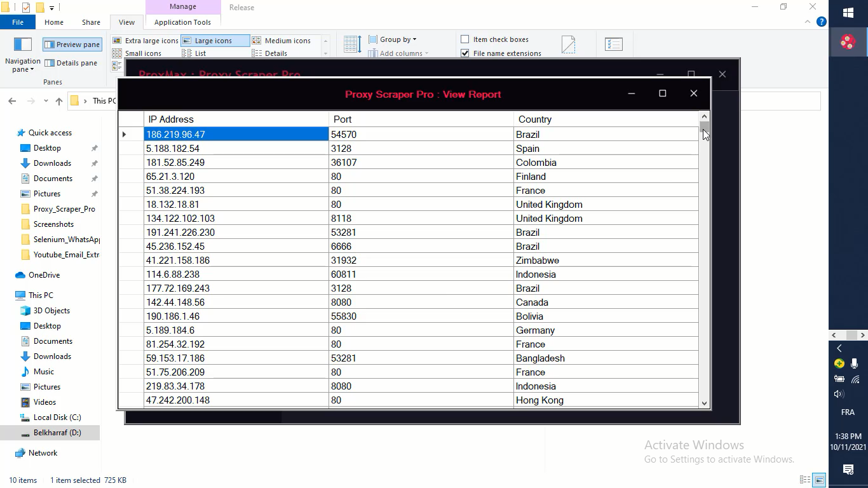Collapse the Explorer ribbon chevron

pyautogui.click(x=808, y=22)
